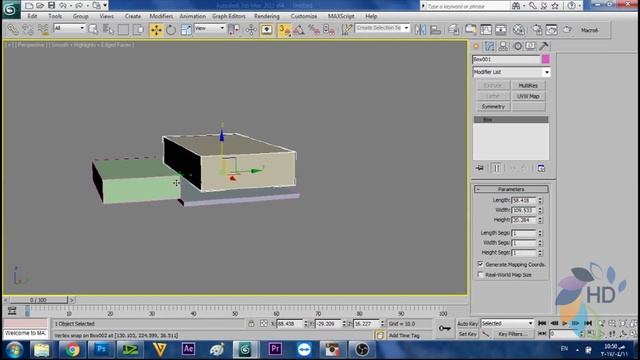Open the Render Setup icon

(537, 30)
